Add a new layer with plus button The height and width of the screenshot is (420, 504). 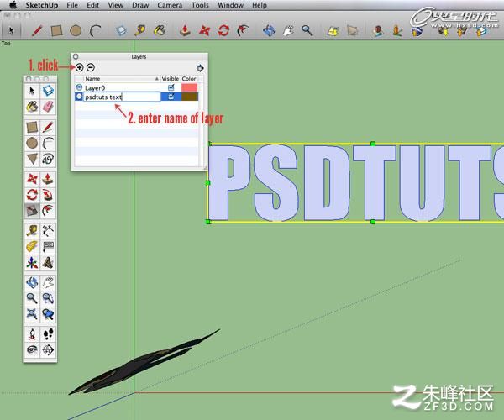(x=80, y=67)
